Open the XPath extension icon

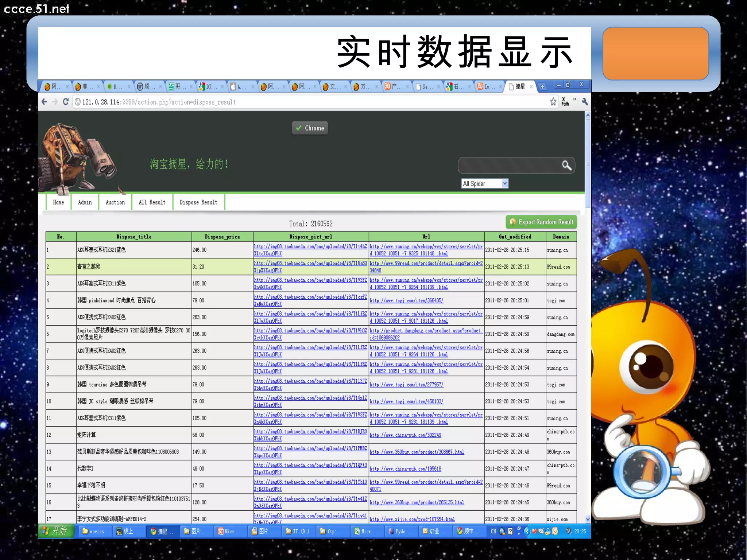(x=565, y=102)
